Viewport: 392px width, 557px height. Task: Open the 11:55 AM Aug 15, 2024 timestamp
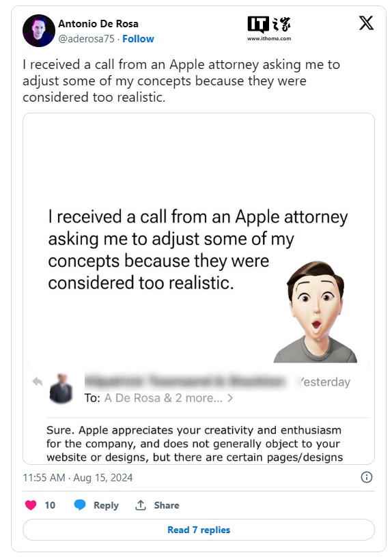(x=77, y=477)
